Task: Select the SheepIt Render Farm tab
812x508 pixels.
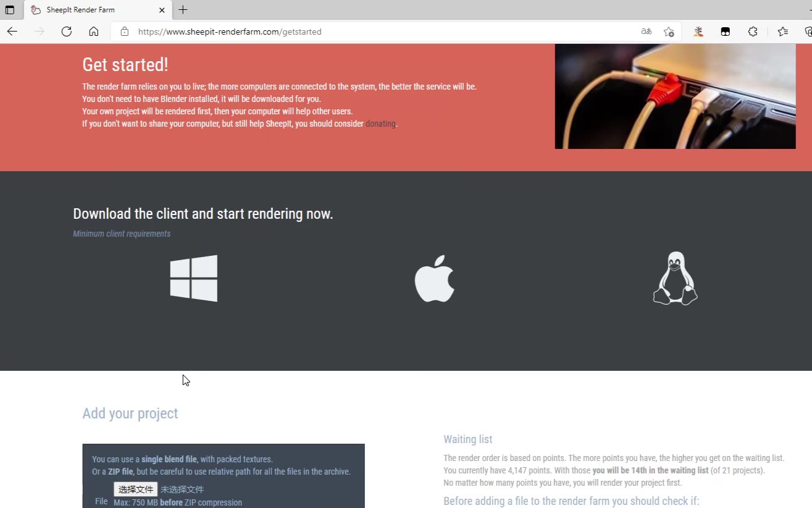Action: [x=99, y=10]
